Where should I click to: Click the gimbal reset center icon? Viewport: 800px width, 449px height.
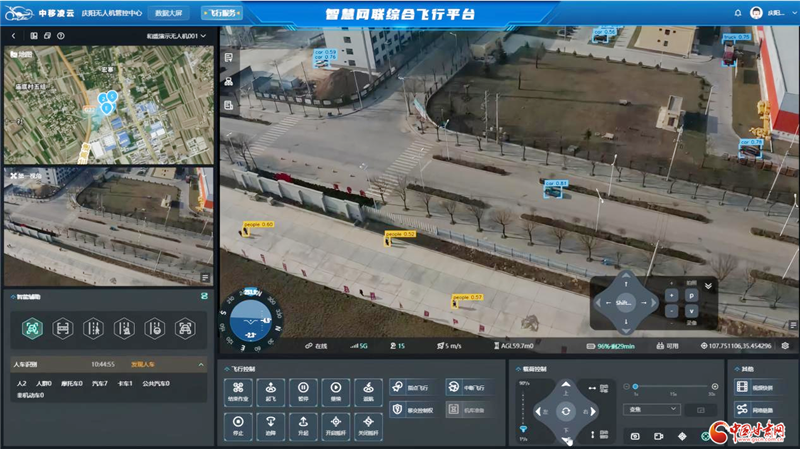point(566,412)
